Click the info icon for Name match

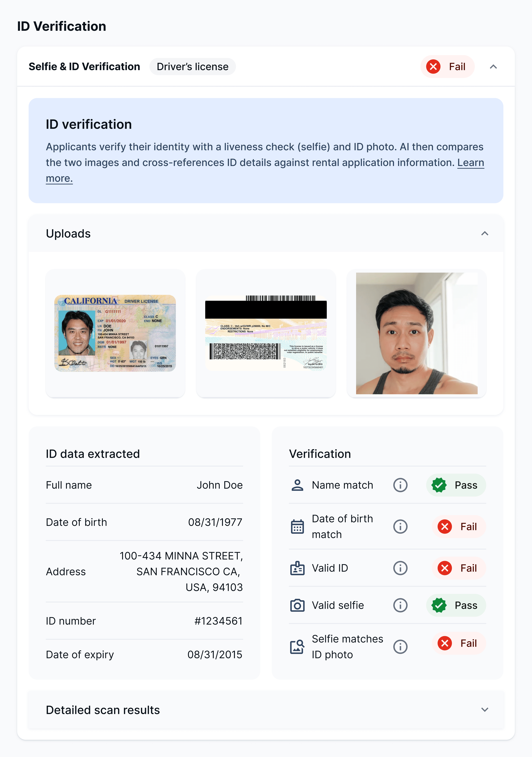click(x=400, y=485)
